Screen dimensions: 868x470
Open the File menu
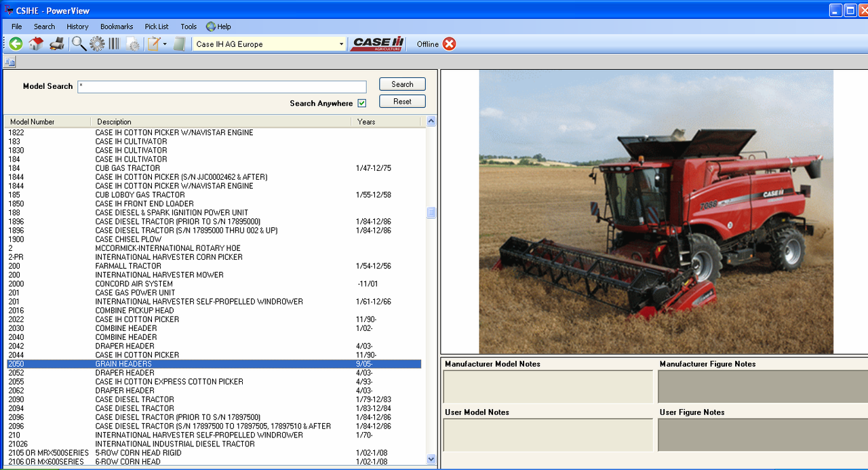pos(16,26)
